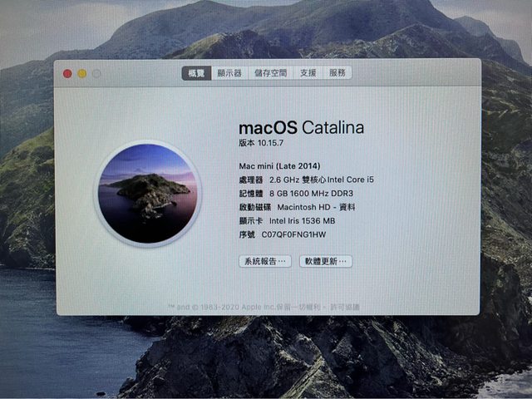Open the 許可協議 link

tap(346, 307)
